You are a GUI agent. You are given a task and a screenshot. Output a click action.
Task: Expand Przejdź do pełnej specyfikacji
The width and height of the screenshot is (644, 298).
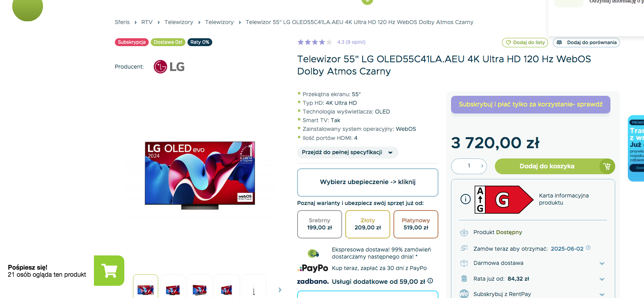click(x=348, y=153)
